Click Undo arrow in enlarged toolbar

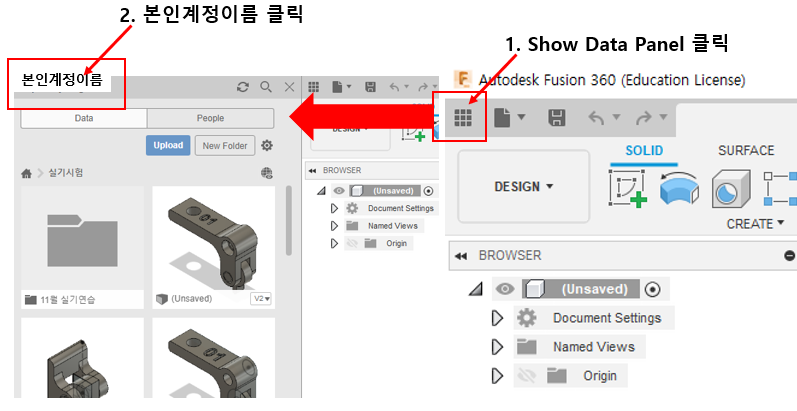click(x=596, y=118)
